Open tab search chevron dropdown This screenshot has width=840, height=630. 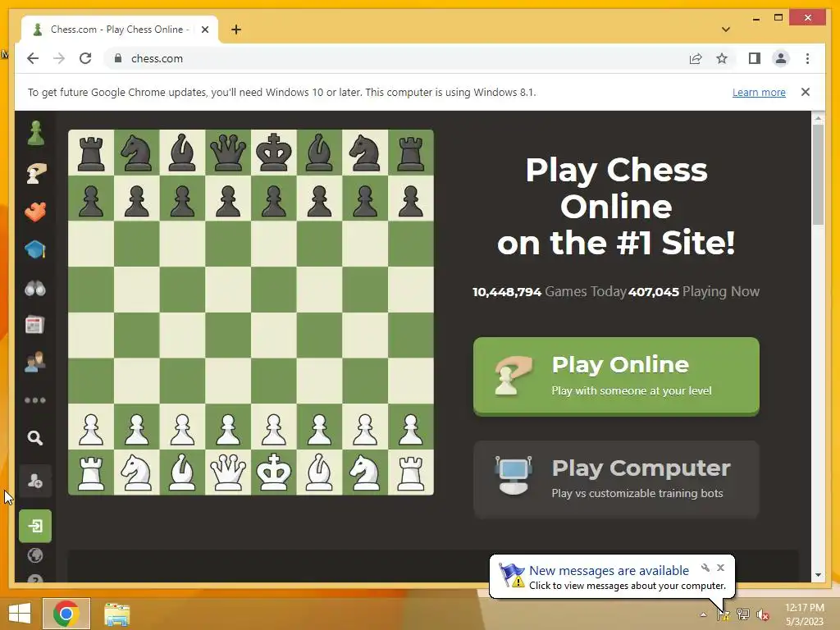click(726, 30)
